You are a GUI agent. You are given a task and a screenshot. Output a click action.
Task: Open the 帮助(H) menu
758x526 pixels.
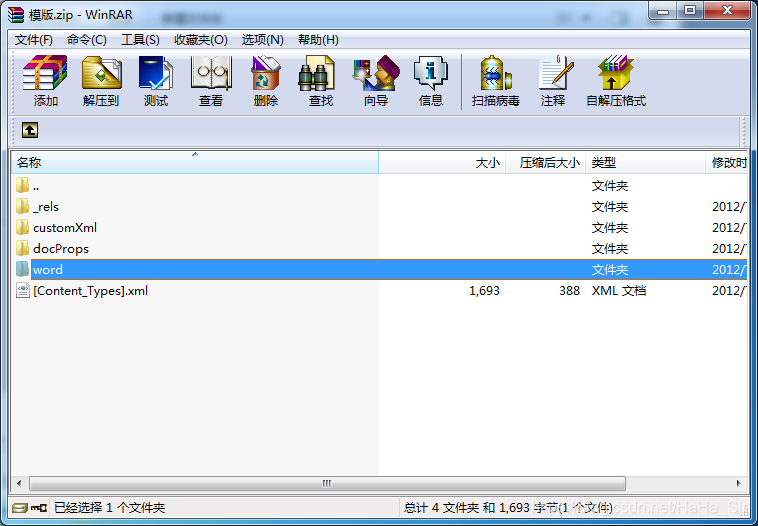pos(318,40)
